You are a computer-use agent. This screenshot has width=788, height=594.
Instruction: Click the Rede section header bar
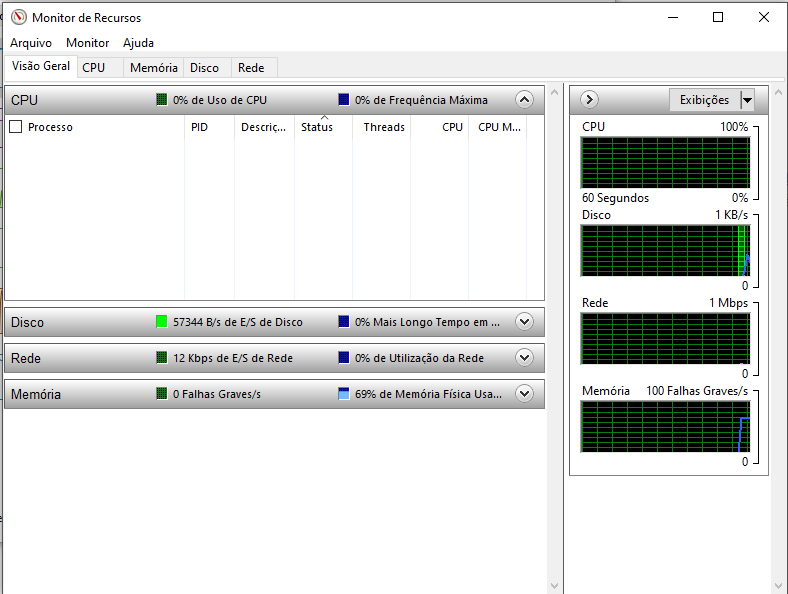click(x=274, y=358)
